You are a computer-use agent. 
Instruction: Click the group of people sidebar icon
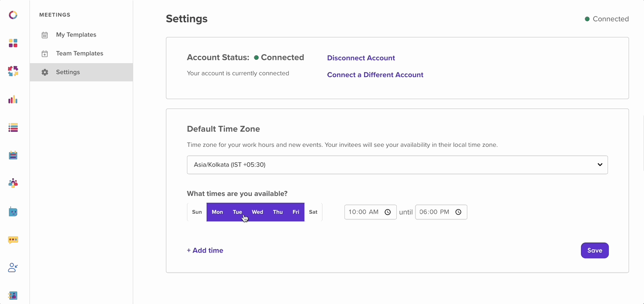click(x=13, y=183)
